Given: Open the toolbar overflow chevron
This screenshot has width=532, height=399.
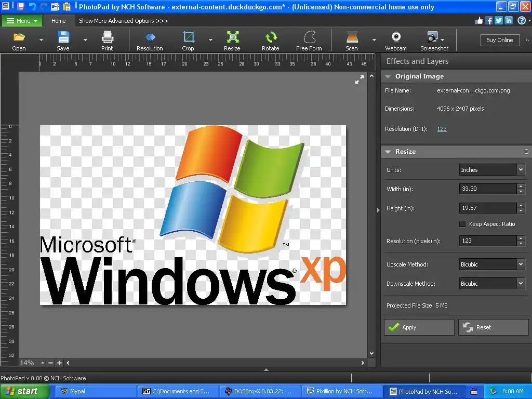Looking at the screenshot, I should [527, 40].
